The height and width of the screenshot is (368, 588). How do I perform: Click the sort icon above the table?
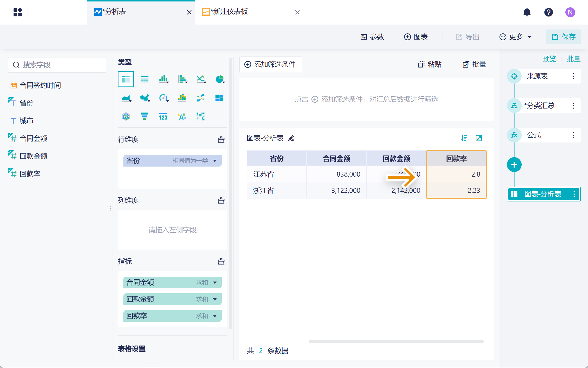pyautogui.click(x=464, y=138)
